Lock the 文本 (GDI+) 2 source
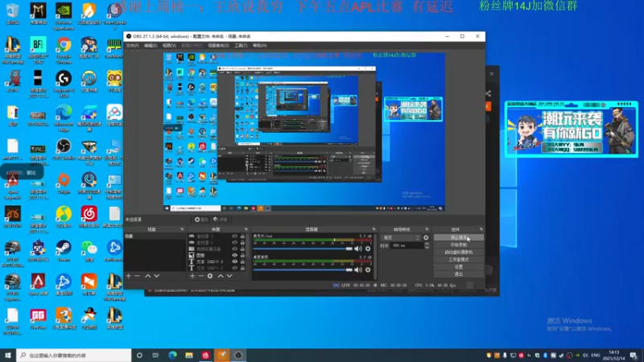The image size is (644, 362). [242, 268]
